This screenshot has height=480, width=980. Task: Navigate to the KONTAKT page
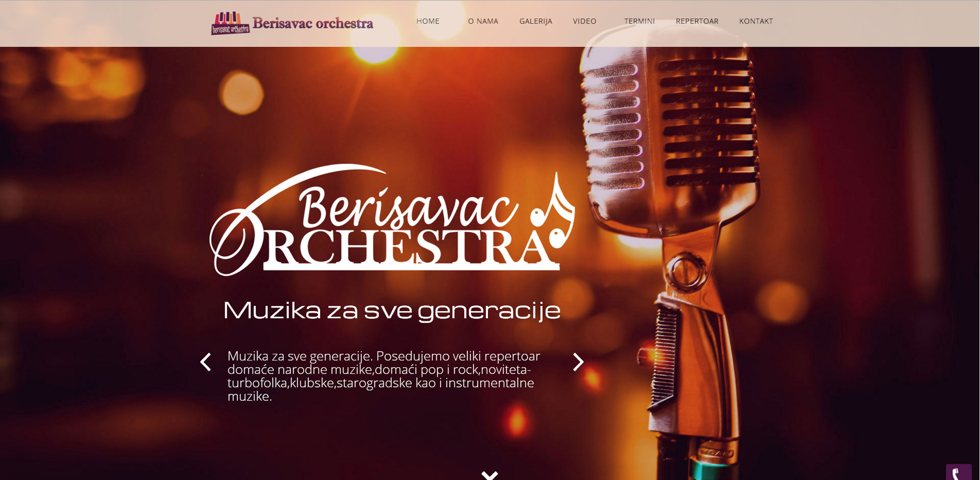point(756,21)
